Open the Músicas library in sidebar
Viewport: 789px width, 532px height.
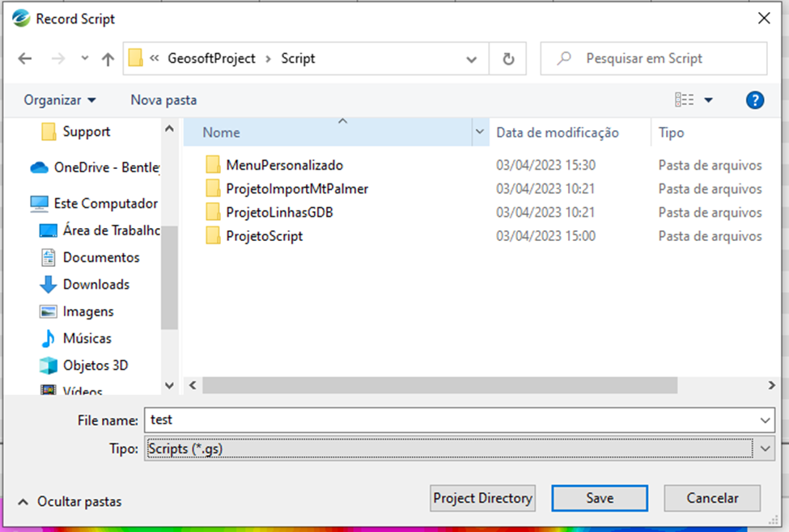tap(87, 339)
